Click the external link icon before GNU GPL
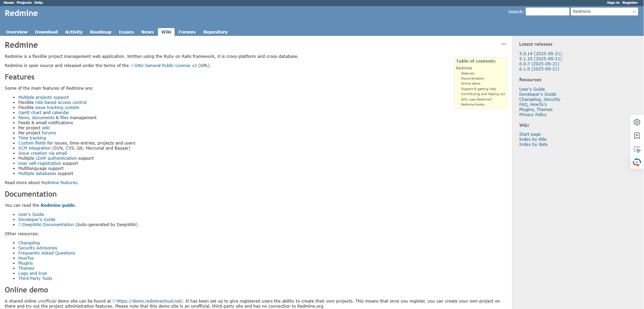 point(132,65)
